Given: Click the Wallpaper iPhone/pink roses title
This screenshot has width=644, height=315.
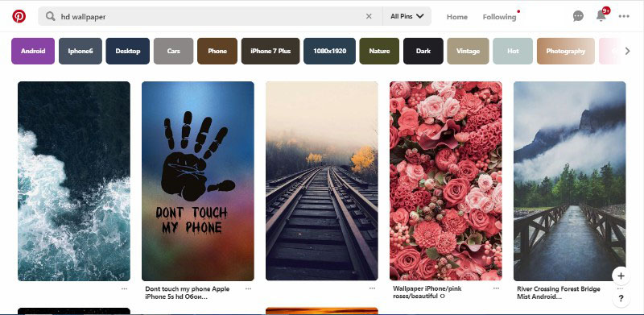Looking at the screenshot, I should [x=427, y=292].
